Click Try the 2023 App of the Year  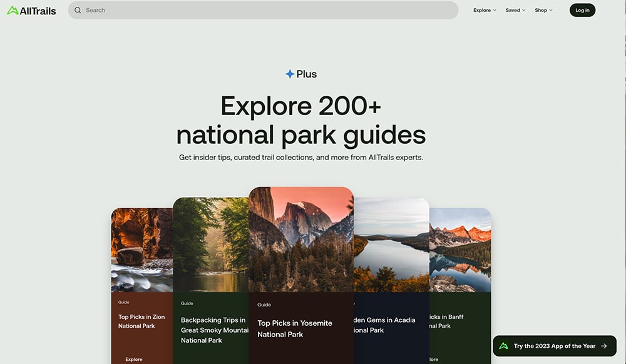click(x=555, y=346)
